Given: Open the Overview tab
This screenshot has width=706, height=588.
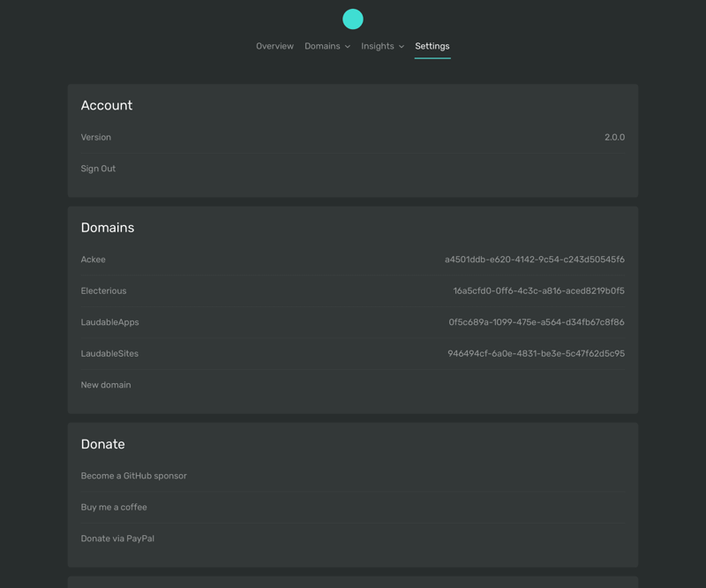Looking at the screenshot, I should click(x=274, y=47).
